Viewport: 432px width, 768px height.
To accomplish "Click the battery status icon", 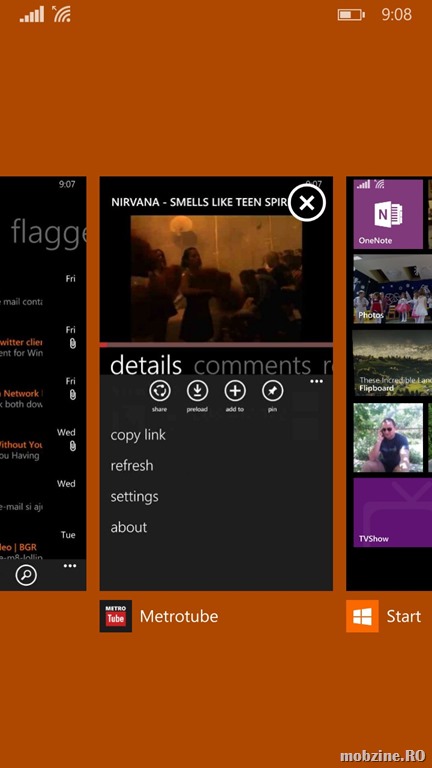I will [351, 15].
